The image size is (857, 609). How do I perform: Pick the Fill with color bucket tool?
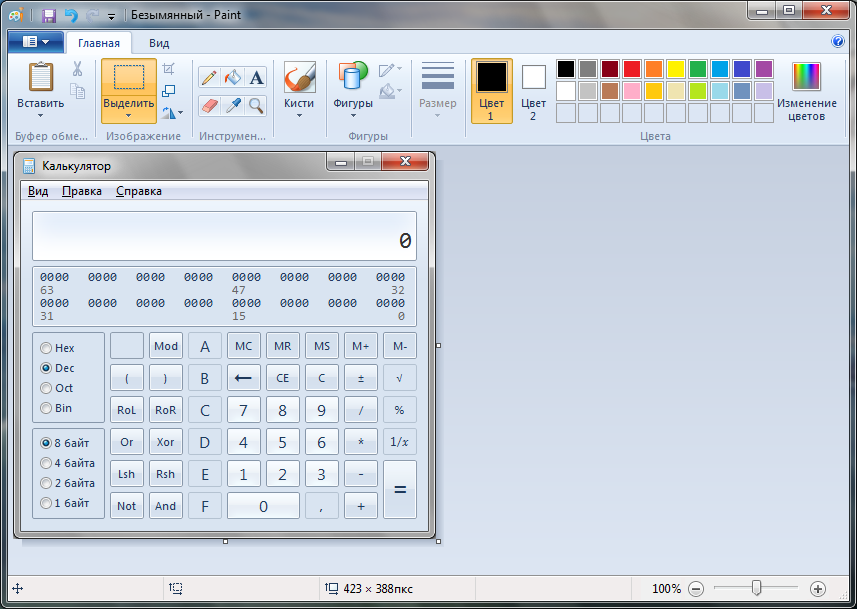[232, 77]
